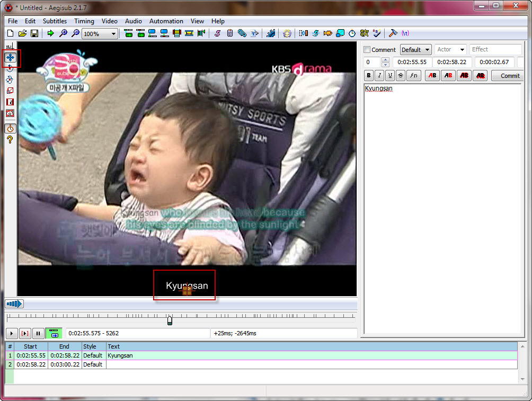Click the start time field 0:02:55.55
Screen dimensions: 532x401
click(x=412, y=62)
